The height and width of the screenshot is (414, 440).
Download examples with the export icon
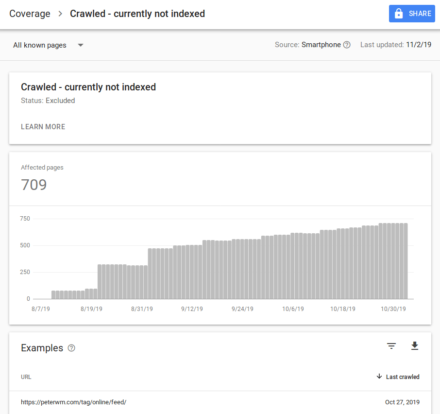(414, 346)
